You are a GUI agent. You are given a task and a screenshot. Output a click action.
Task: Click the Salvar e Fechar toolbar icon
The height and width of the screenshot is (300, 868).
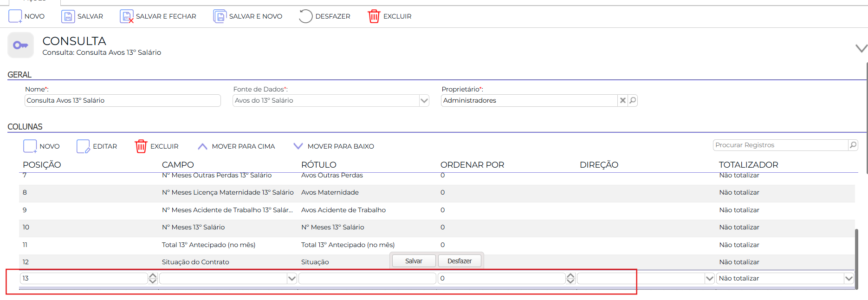point(126,16)
